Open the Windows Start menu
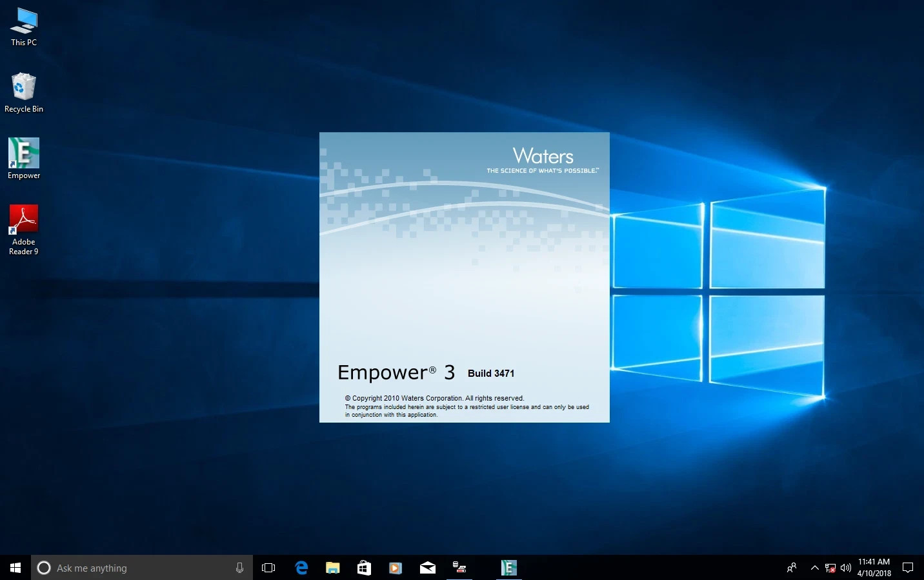This screenshot has height=580, width=924. [15, 568]
